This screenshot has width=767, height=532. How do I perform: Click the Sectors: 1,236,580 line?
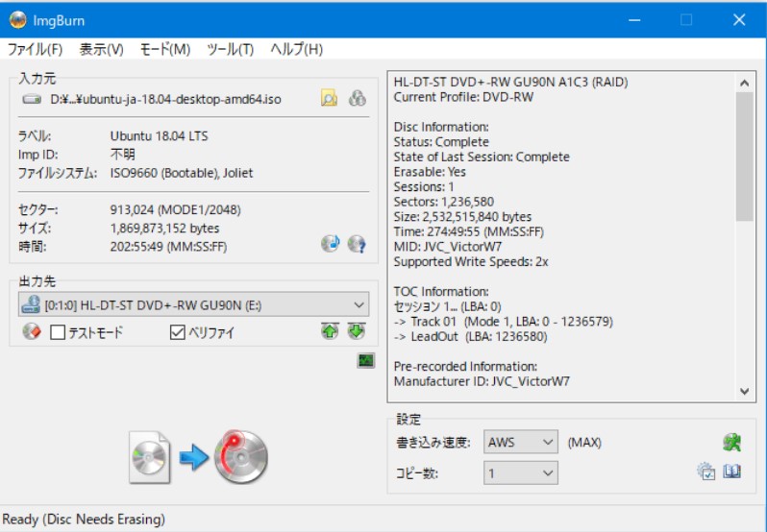(x=444, y=202)
